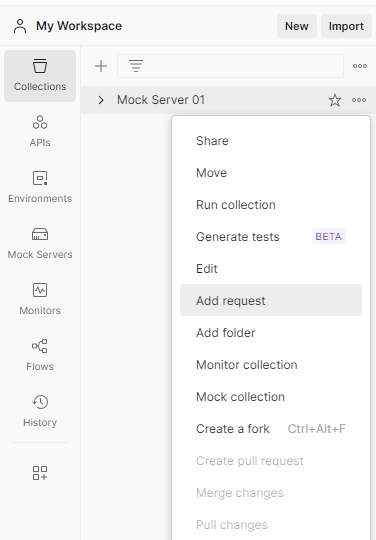
Task: Open the Monitors sidebar tab
Action: 40,299
